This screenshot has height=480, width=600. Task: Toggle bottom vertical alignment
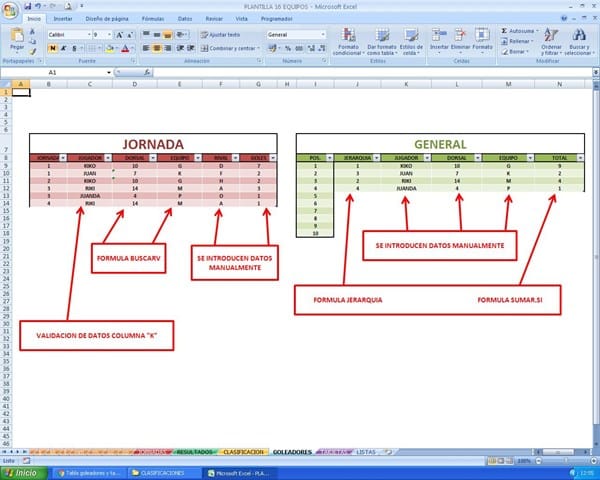(168, 35)
